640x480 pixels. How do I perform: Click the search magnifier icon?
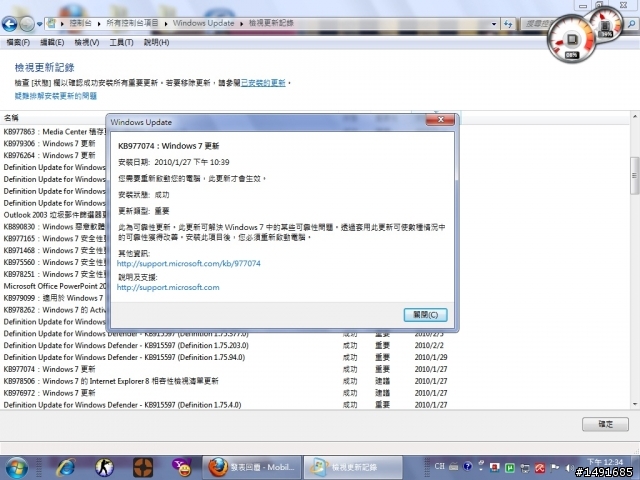(631, 24)
